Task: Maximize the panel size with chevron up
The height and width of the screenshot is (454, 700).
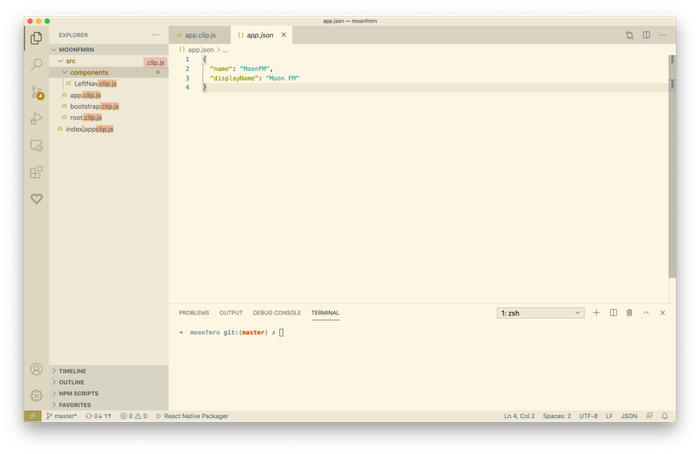Action: coord(646,313)
